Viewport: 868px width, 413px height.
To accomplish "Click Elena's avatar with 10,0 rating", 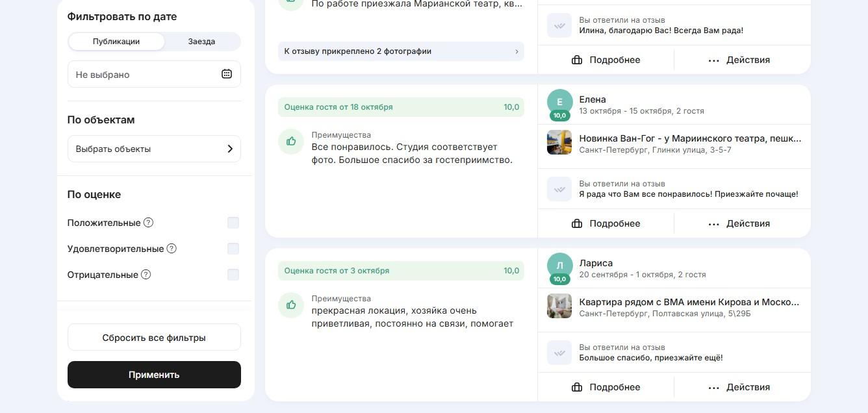I will (x=559, y=103).
